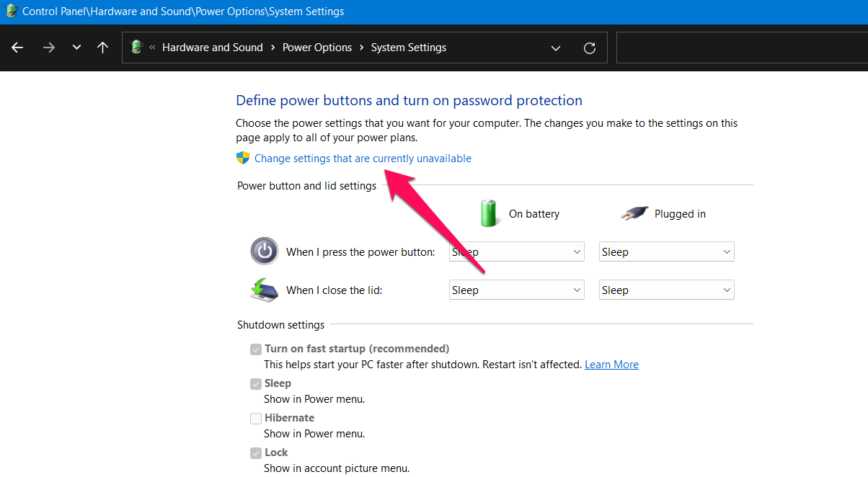Expand chevron after Power Options
Screen dimensions: 868x477
click(x=362, y=48)
